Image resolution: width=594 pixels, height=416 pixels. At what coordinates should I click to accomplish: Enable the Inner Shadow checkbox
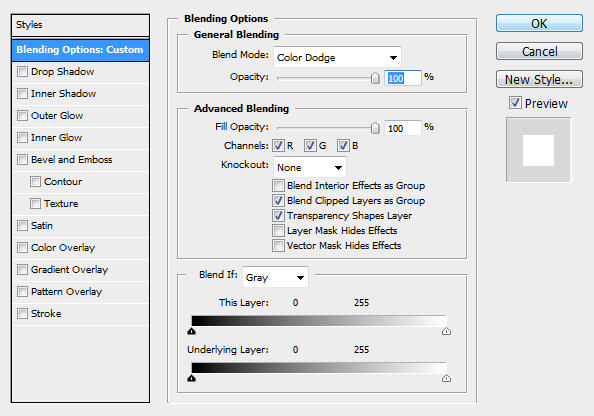(22, 94)
